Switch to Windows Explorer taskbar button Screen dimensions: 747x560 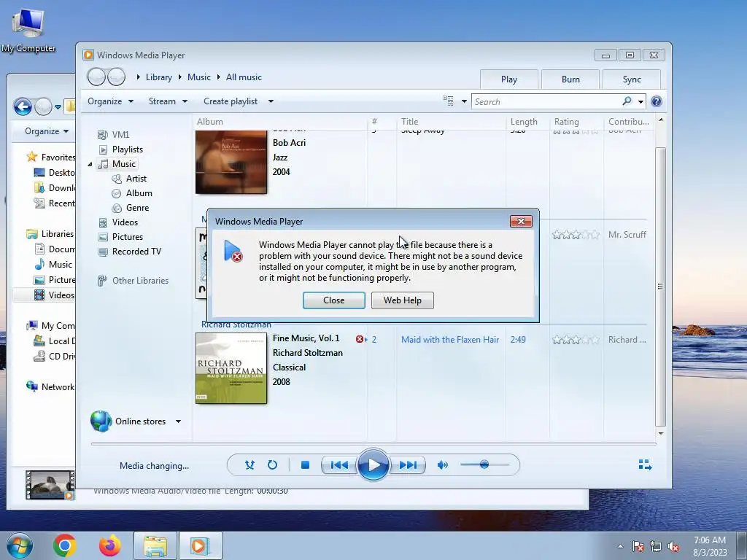[155, 545]
